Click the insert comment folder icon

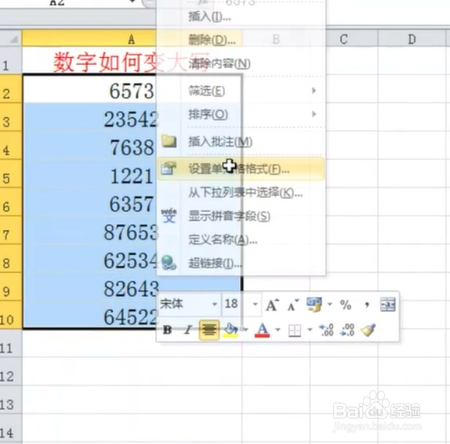[x=169, y=141]
